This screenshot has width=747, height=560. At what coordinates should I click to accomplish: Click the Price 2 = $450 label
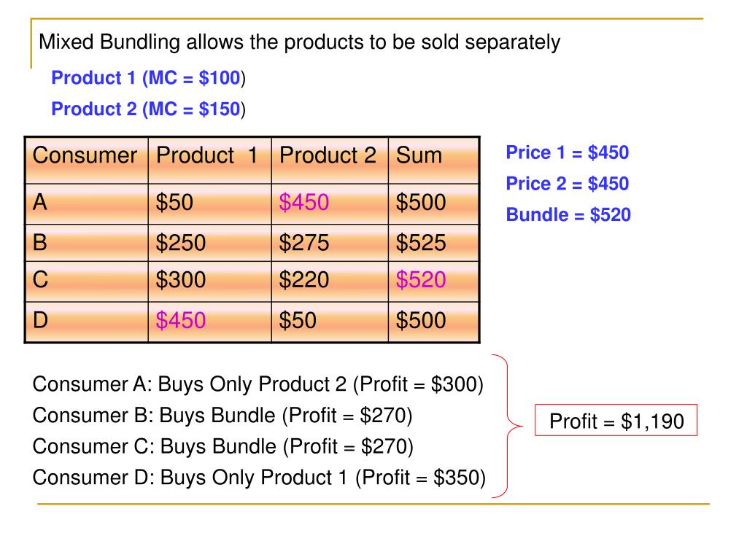[x=567, y=184]
